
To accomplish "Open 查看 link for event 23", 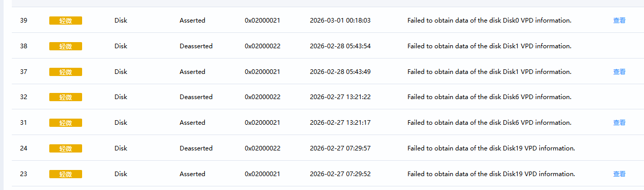I will 619,174.
